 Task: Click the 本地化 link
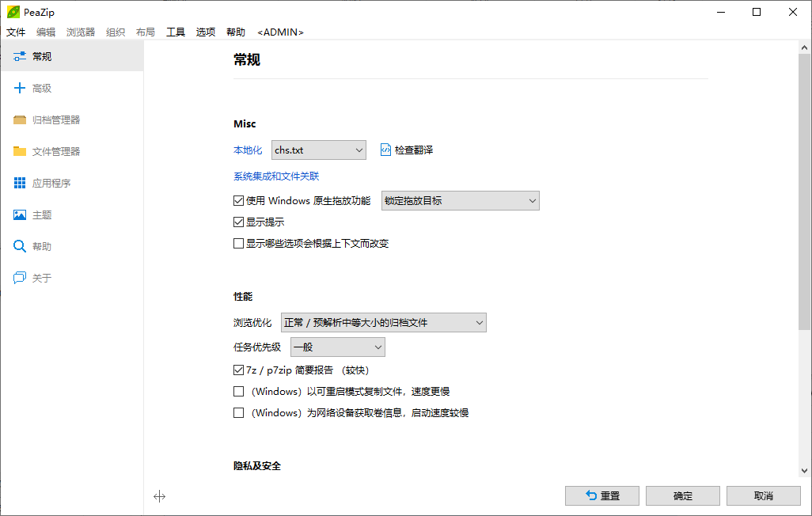pyautogui.click(x=248, y=150)
